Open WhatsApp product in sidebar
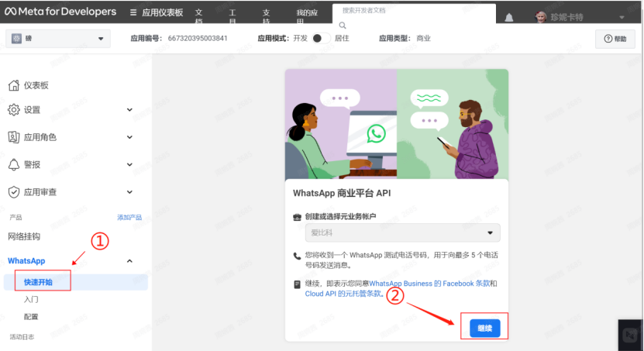The height and width of the screenshot is (351, 644). [26, 261]
